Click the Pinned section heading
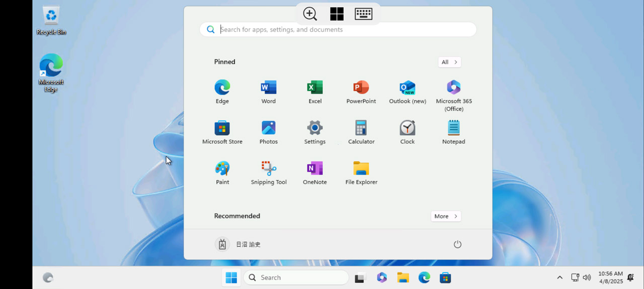 224,62
